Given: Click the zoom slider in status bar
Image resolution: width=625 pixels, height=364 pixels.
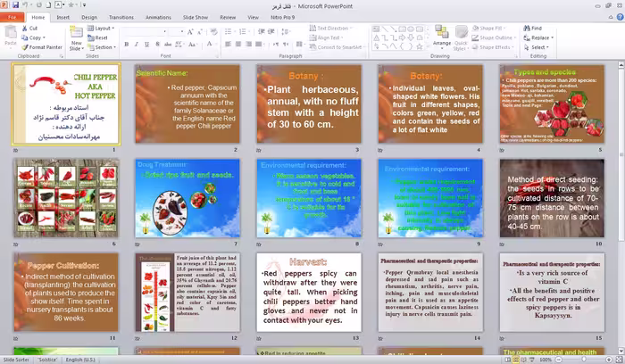Looking at the screenshot, I should pos(584,360).
